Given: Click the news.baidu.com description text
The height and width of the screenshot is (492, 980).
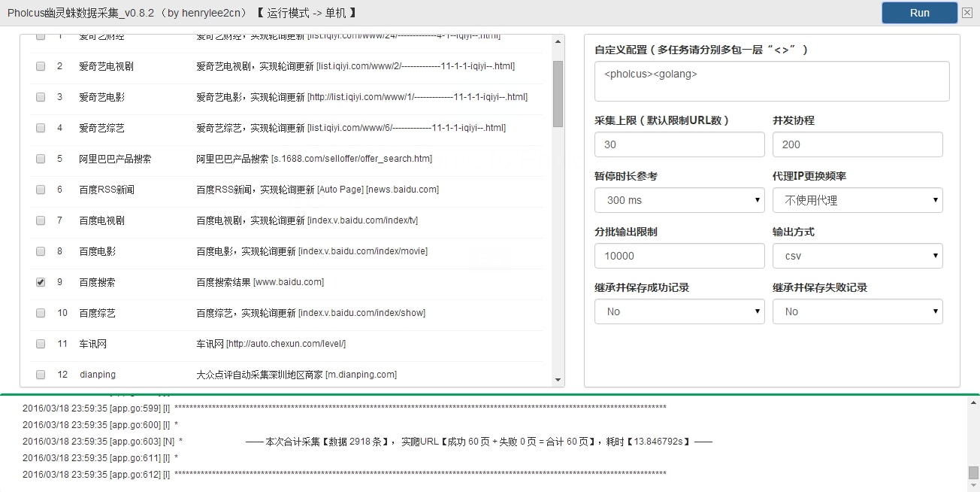Looking at the screenshot, I should point(317,190).
